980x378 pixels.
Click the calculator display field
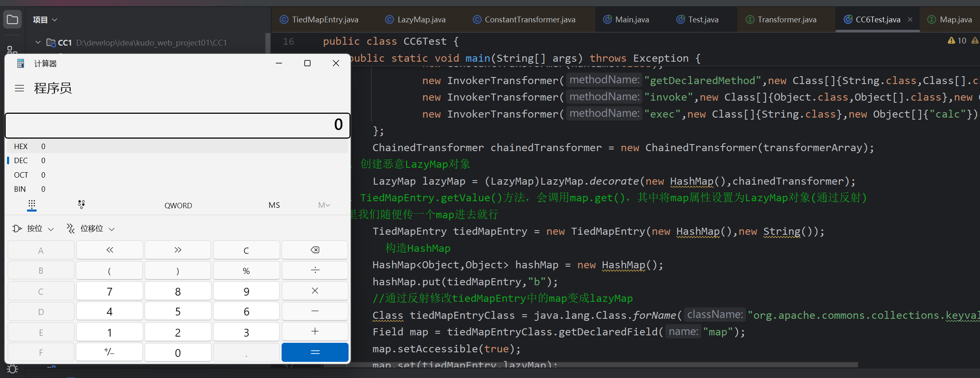point(177,125)
